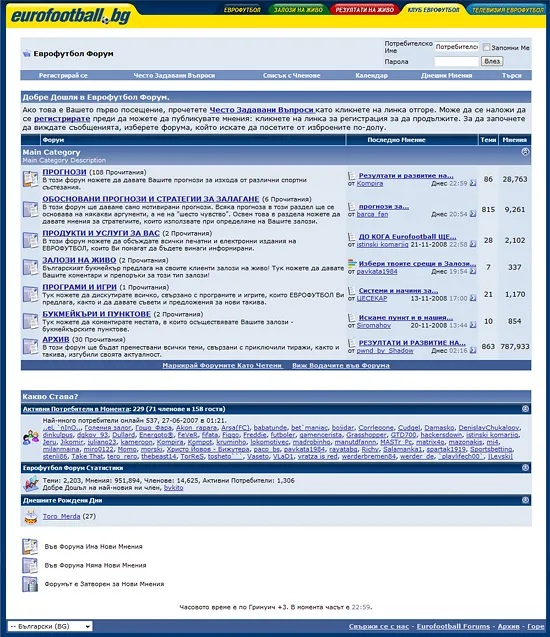Open Активни Потребители в Момента link
The width and height of the screenshot is (550, 637).
[76, 409]
